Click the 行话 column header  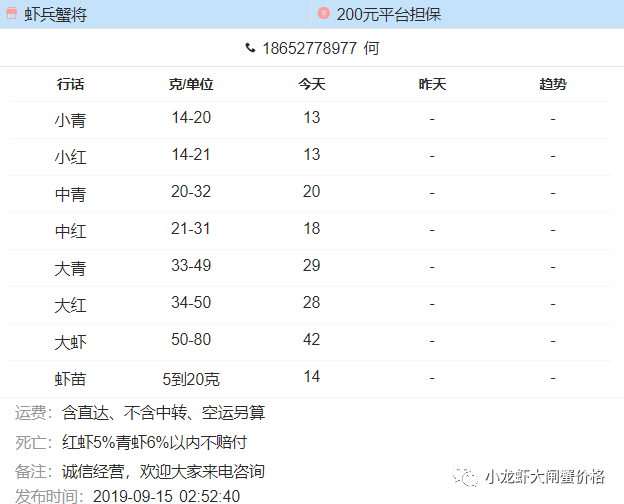tap(70, 84)
